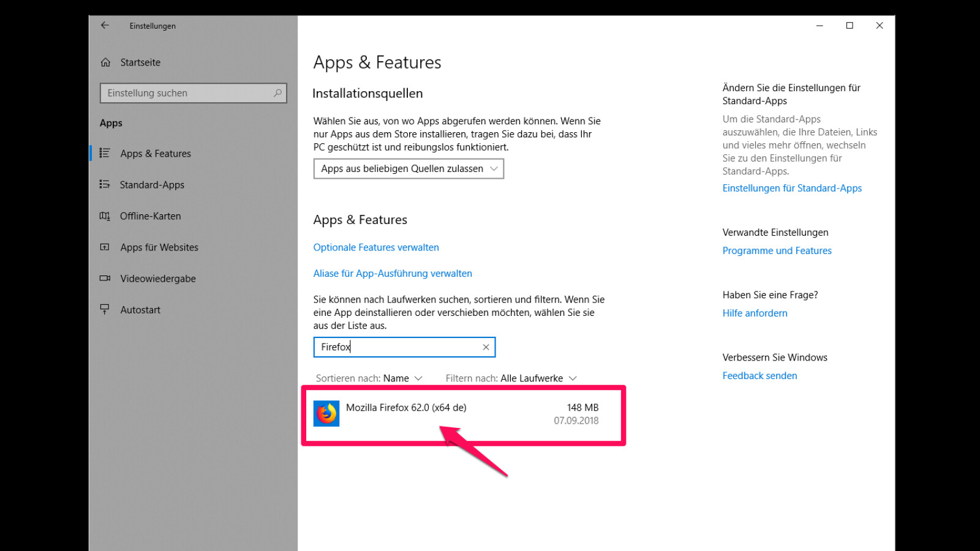
Task: Click the Offline-Karten map icon
Action: [x=105, y=216]
